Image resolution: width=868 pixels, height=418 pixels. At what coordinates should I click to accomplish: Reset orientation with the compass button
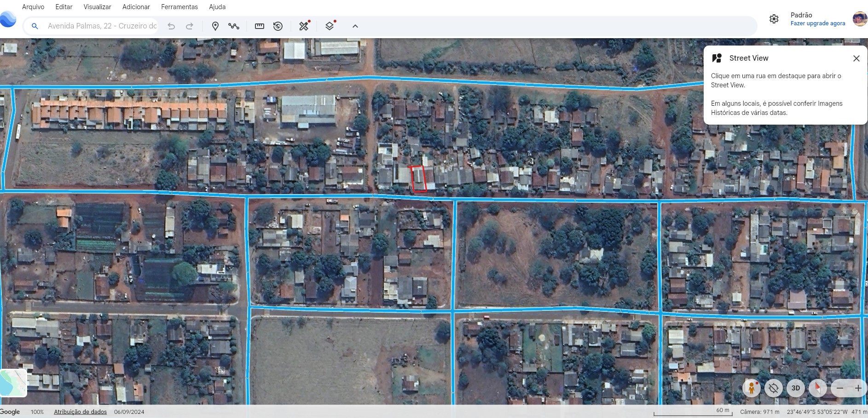click(x=818, y=388)
